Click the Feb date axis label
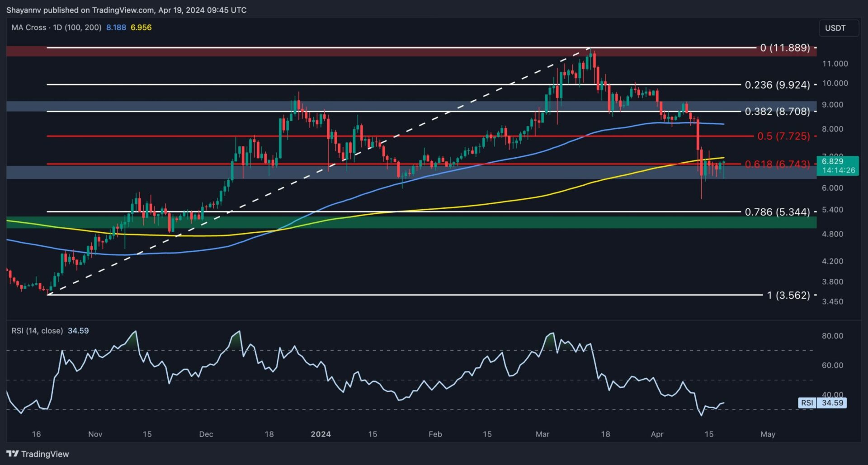Image resolution: width=868 pixels, height=465 pixels. pyautogui.click(x=435, y=434)
